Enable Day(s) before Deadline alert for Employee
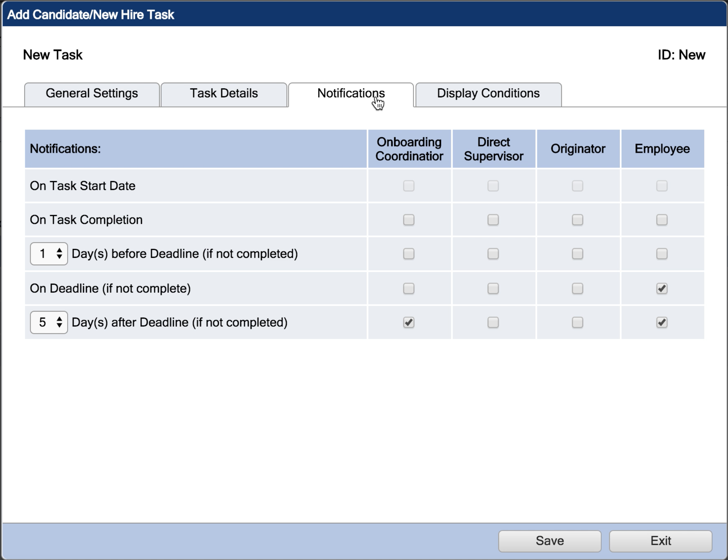The width and height of the screenshot is (728, 560). (x=662, y=254)
